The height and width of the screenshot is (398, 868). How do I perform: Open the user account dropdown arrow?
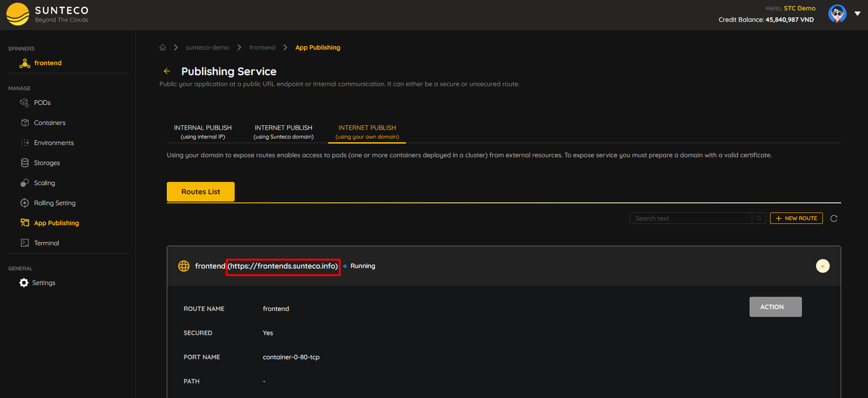[857, 14]
